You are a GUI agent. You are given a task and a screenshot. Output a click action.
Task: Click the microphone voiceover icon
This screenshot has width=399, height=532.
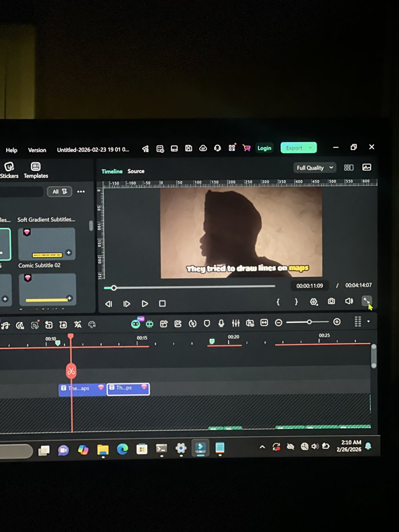221,323
